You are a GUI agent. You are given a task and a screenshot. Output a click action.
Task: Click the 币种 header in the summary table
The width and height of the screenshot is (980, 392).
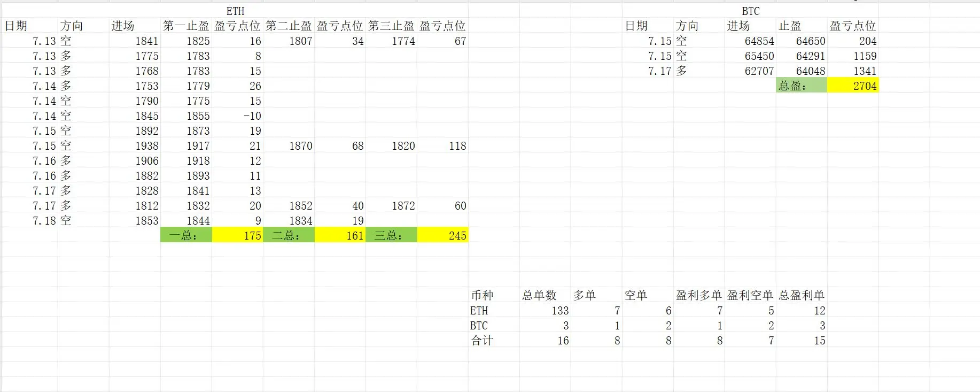tap(494, 295)
